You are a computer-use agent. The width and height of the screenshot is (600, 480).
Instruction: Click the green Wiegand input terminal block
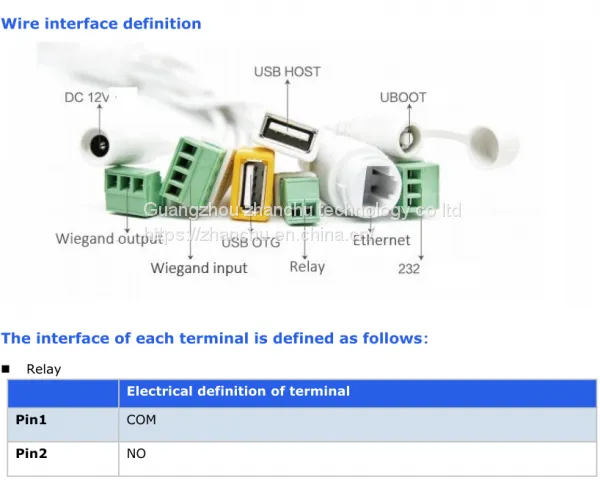coord(192,171)
